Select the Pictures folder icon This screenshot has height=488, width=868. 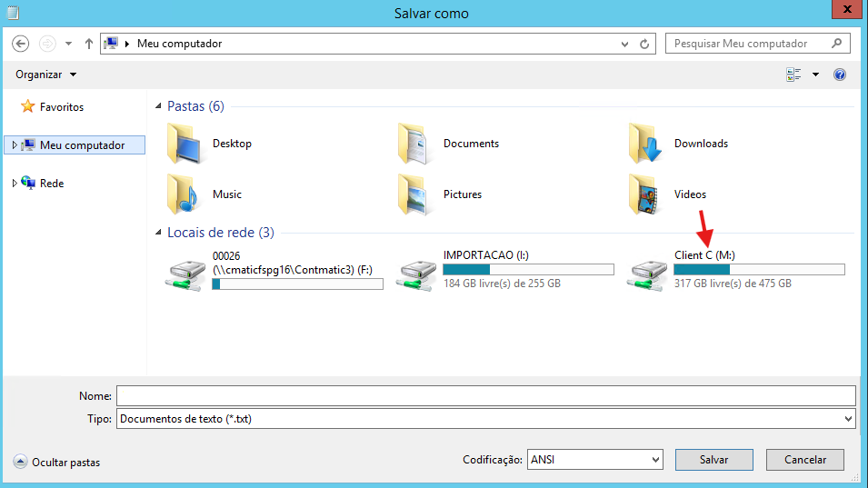[x=414, y=194]
